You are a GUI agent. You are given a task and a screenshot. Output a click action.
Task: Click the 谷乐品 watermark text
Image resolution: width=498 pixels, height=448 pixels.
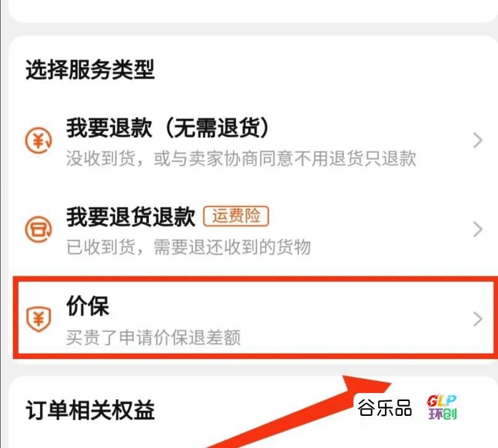point(384,408)
